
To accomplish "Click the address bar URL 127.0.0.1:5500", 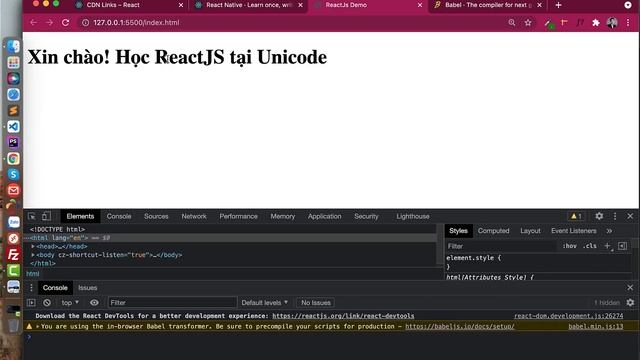I will click(x=136, y=22).
